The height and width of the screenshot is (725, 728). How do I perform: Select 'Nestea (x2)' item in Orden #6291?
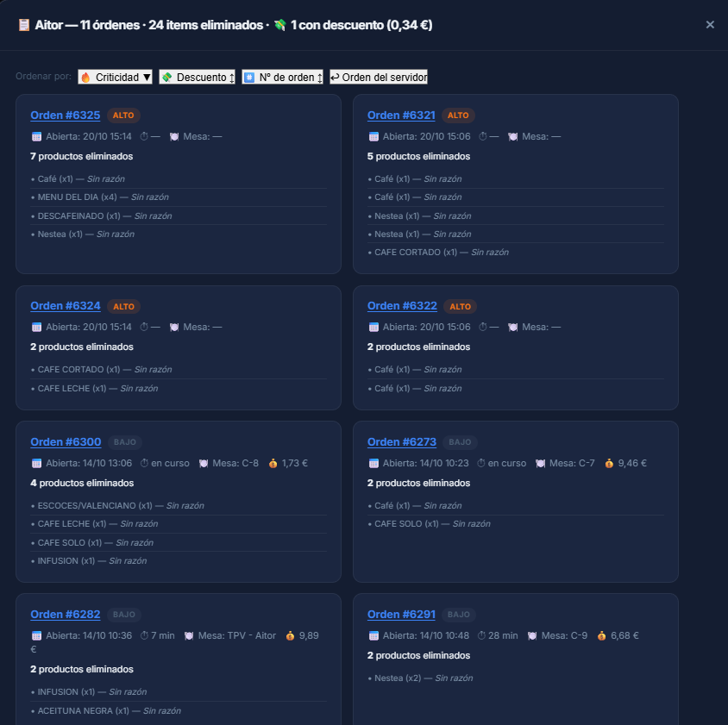pos(515,678)
